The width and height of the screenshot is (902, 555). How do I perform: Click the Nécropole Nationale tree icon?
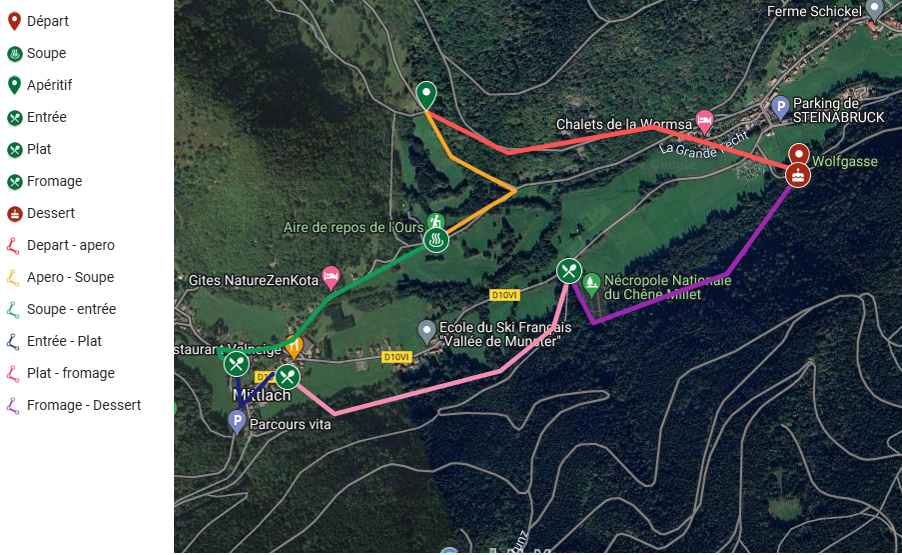[x=591, y=285]
